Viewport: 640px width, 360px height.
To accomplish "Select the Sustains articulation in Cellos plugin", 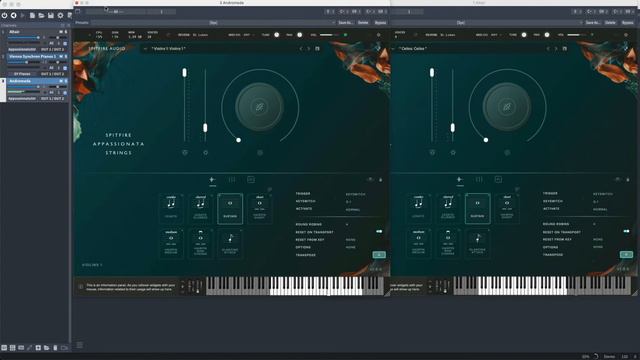I will [477, 209].
